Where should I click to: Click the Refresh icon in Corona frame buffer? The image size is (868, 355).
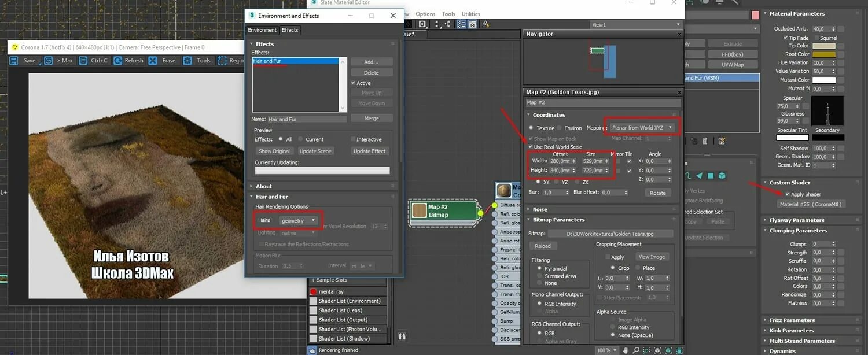117,60
